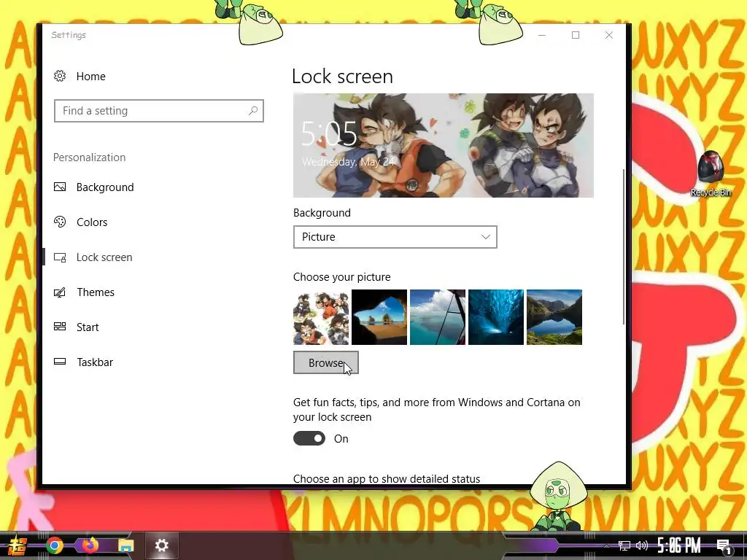The width and height of the screenshot is (747, 560).
Task: Choose the airplane wing sky thumbnail
Action: pyautogui.click(x=438, y=317)
